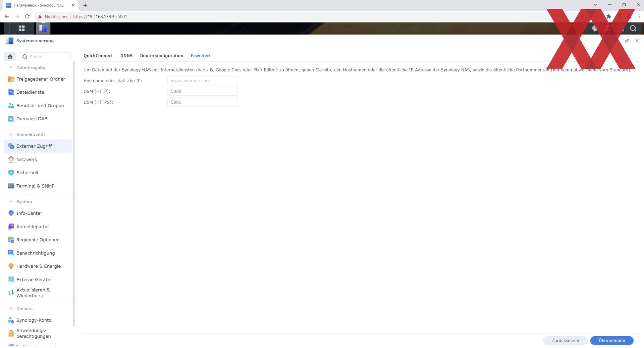This screenshot has height=348, width=644.
Task: Open Terminal & SNMP icon
Action: coord(11,186)
